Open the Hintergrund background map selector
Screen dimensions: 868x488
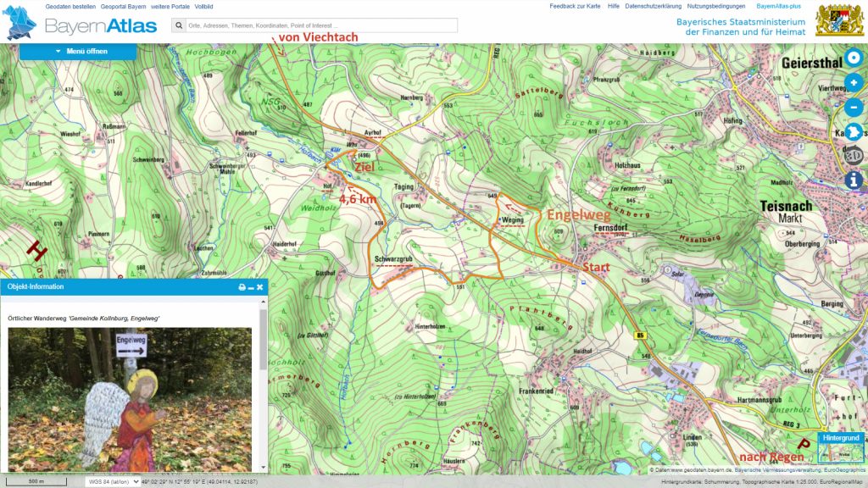coord(841,448)
